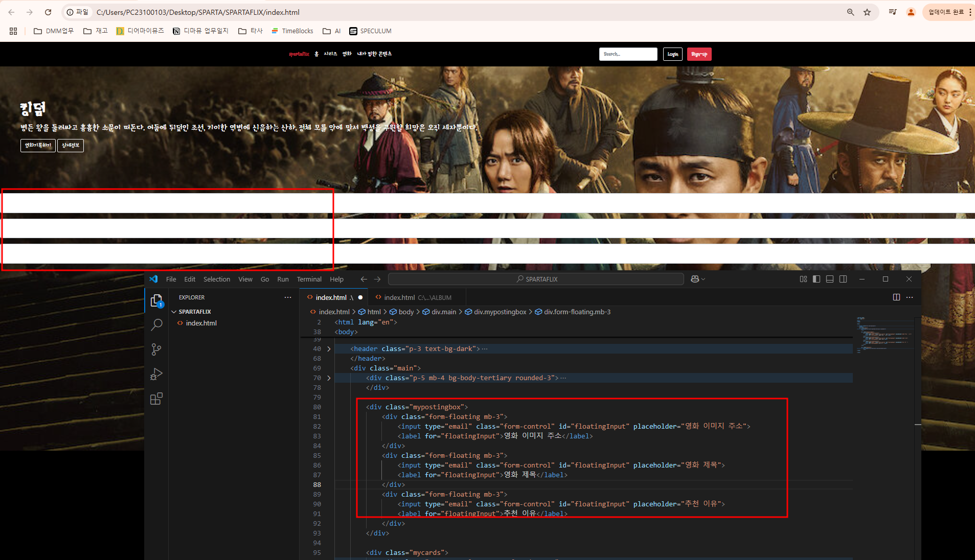Image resolution: width=975 pixels, height=560 pixels.
Task: Go to 홈 in the webpage navbar
Action: (x=316, y=54)
